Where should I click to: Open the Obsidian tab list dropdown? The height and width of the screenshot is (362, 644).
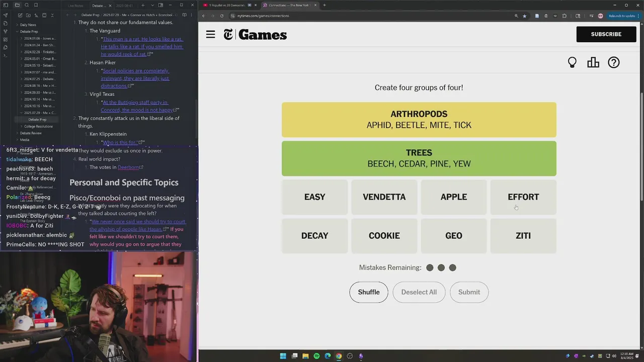pos(152,5)
